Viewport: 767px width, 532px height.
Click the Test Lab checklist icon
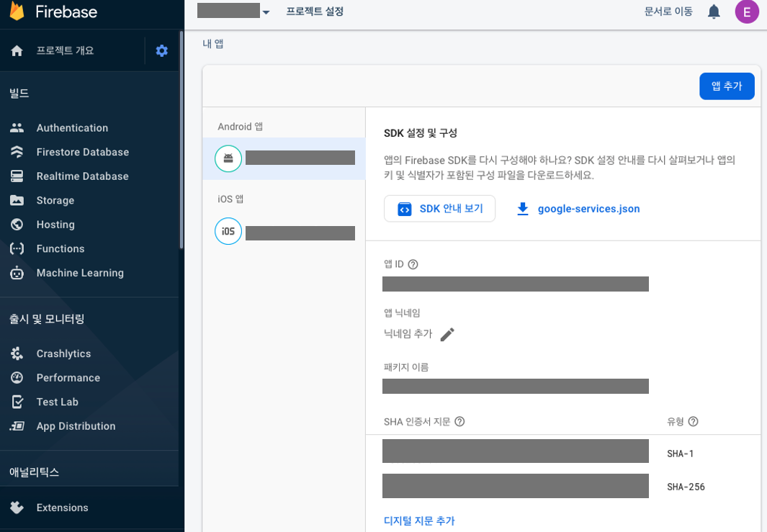(x=17, y=402)
